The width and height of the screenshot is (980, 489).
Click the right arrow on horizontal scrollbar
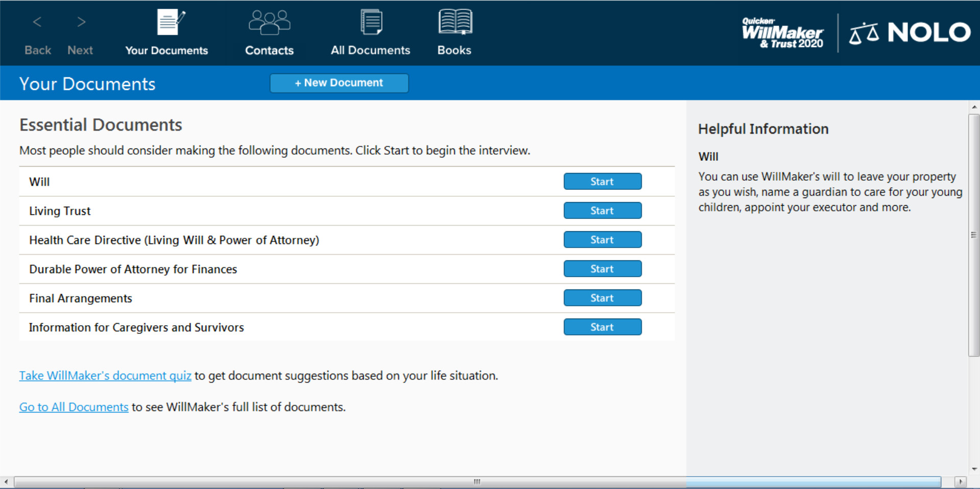tap(961, 481)
